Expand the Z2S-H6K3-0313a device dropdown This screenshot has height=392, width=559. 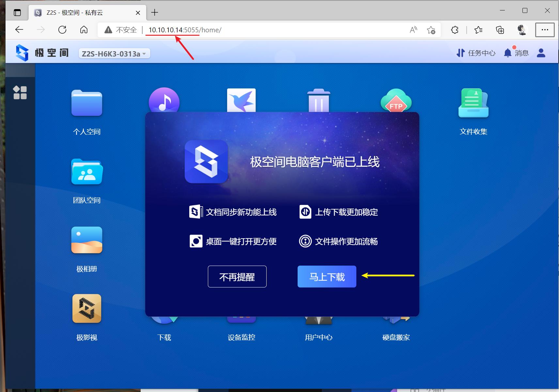pyautogui.click(x=114, y=53)
